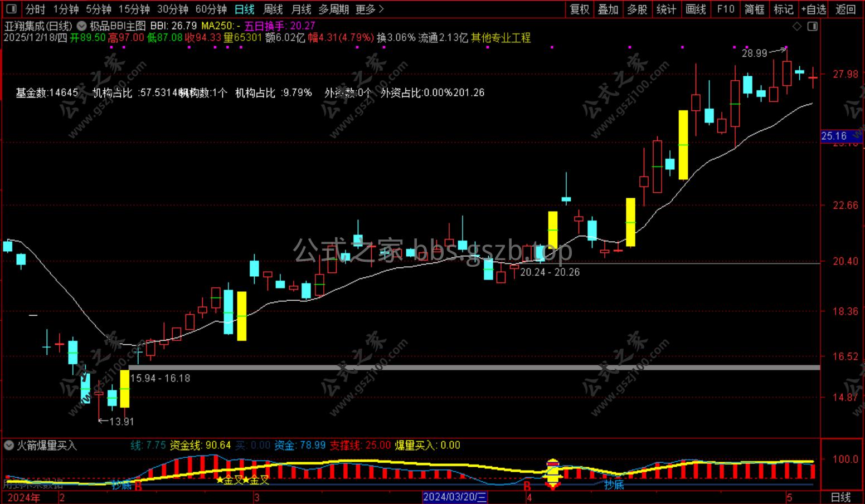Viewport: 865px width, 504px height.
Task: Click the 28.99 high price annotation
Action: (755, 53)
